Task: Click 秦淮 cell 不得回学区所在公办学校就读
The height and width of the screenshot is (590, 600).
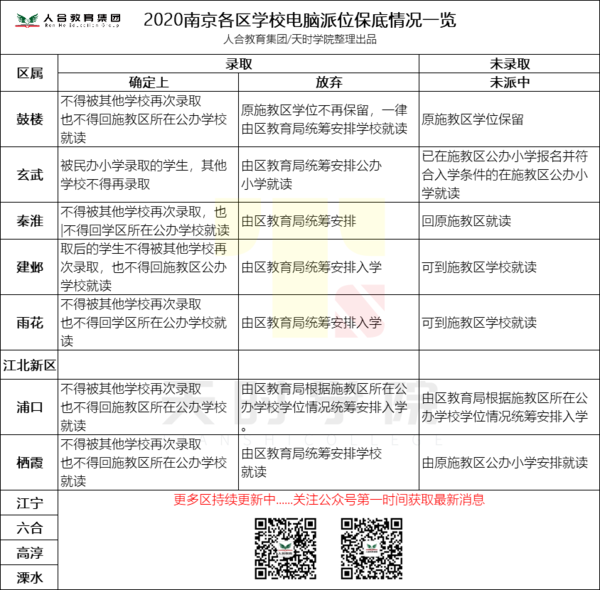Action: [148, 221]
